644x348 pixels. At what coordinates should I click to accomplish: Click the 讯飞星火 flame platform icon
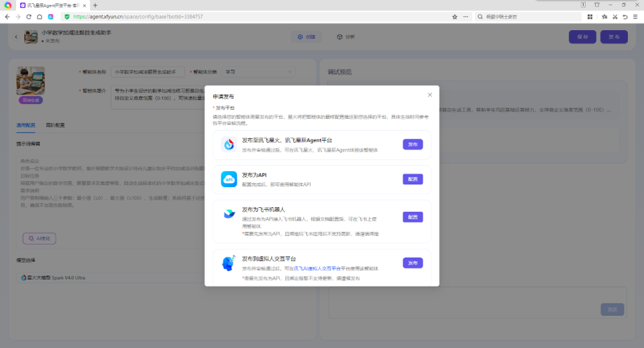tap(229, 144)
